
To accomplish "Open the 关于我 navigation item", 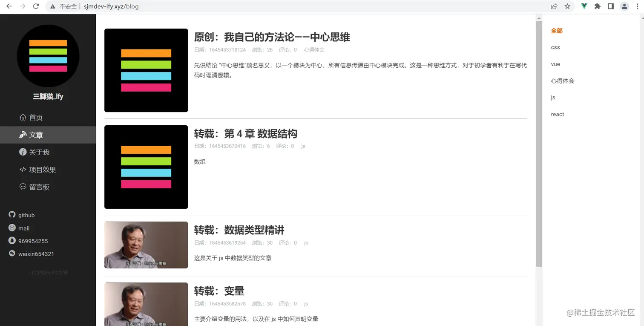I will coord(48,152).
